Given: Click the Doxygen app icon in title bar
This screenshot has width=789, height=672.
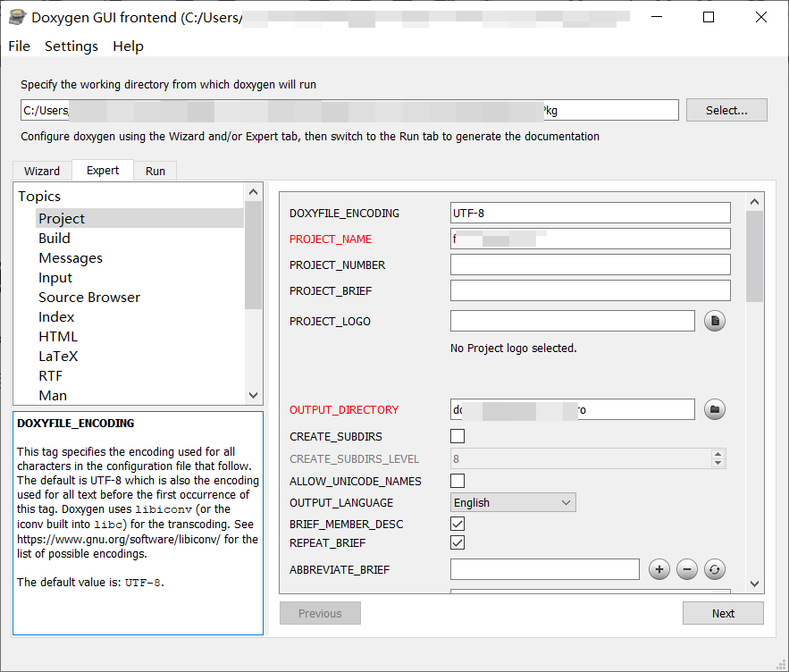Looking at the screenshot, I should click(17, 17).
